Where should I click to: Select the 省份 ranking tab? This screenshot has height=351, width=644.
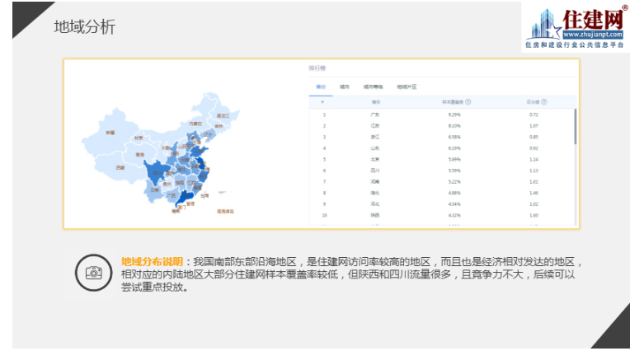(321, 87)
